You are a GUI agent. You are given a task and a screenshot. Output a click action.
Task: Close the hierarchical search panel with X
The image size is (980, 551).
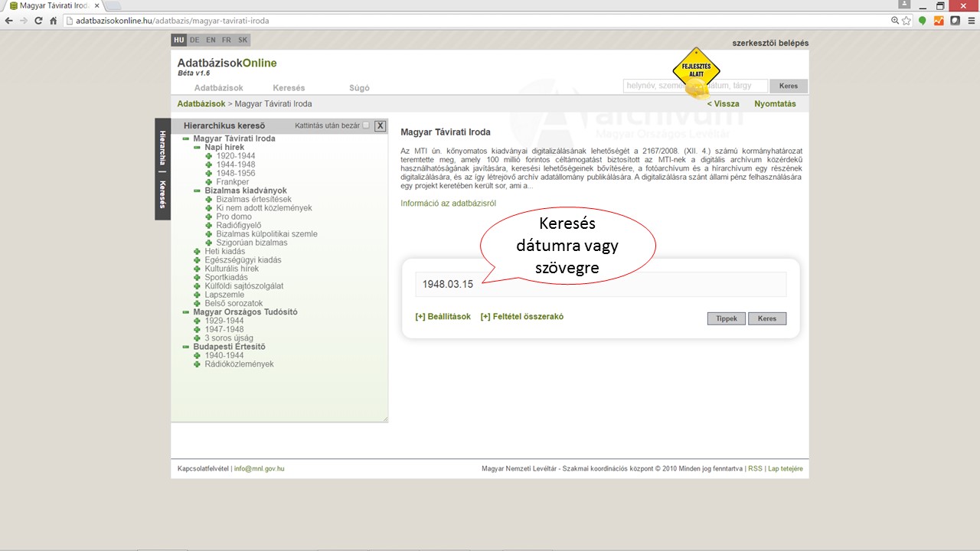(380, 126)
